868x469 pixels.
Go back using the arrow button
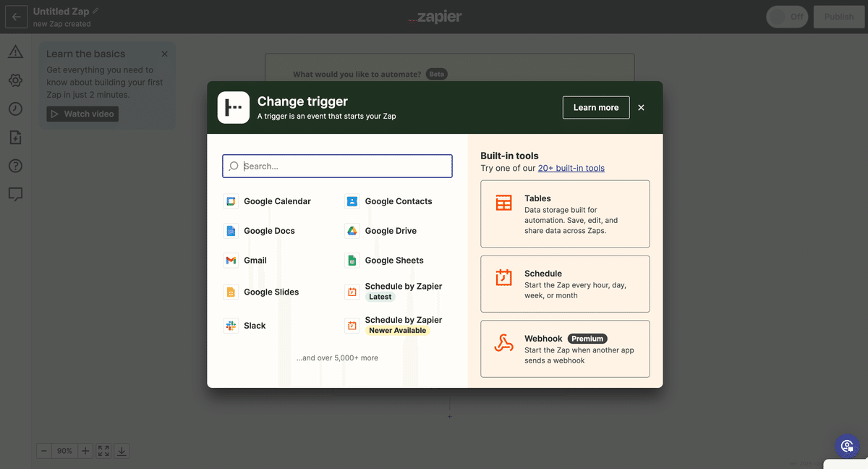pos(16,17)
